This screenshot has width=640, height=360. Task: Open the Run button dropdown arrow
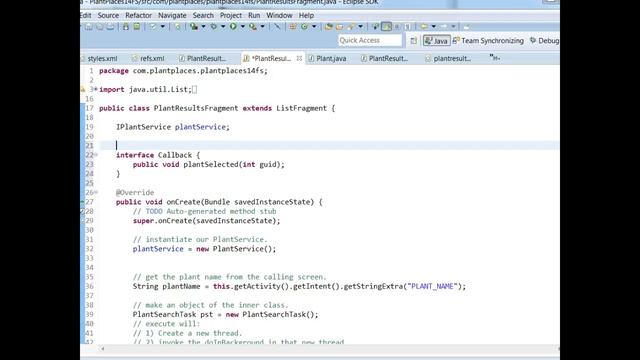[x=242, y=27]
